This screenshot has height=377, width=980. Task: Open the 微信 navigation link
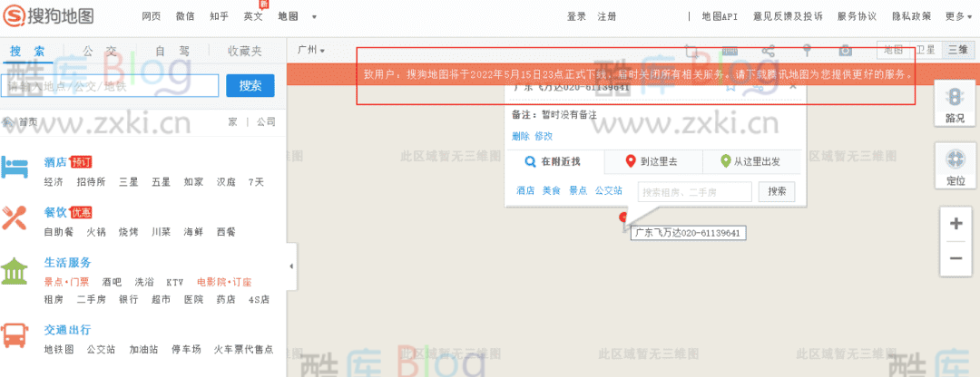tap(185, 17)
